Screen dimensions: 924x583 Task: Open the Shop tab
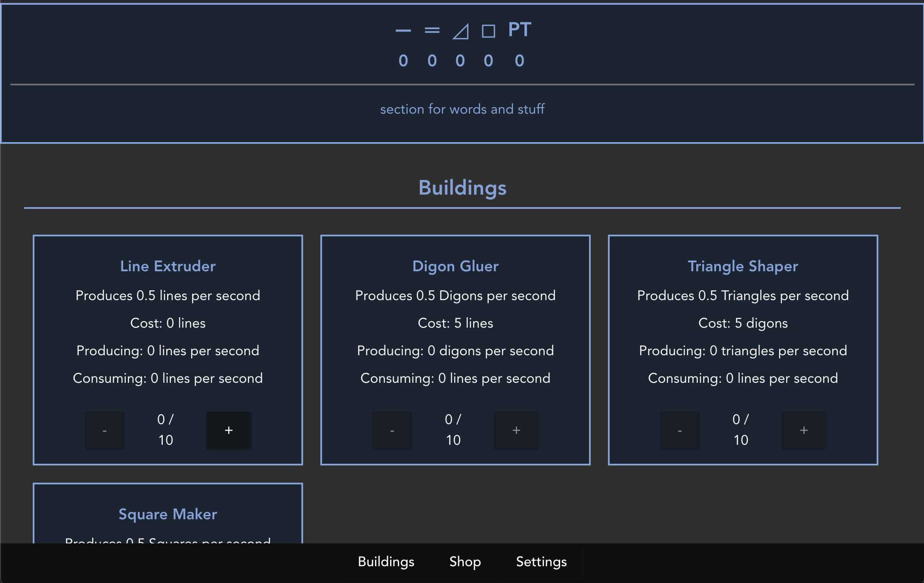[465, 562]
